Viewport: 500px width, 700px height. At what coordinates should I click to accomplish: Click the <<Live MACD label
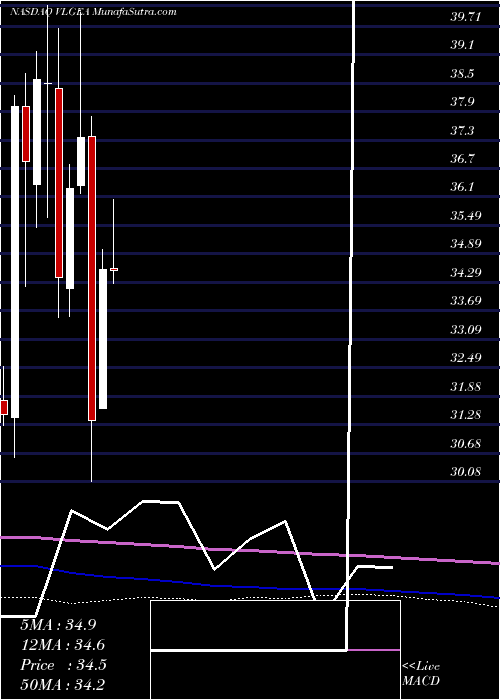point(421,674)
